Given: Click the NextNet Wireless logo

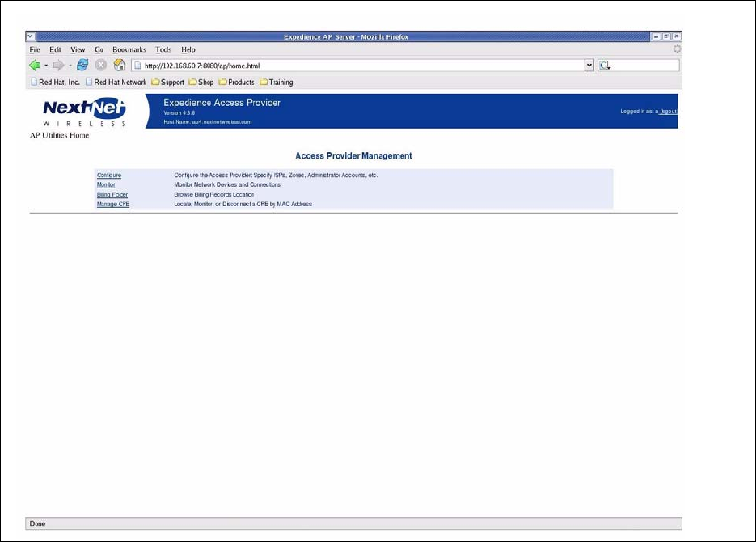Looking at the screenshot, I should tap(85, 112).
